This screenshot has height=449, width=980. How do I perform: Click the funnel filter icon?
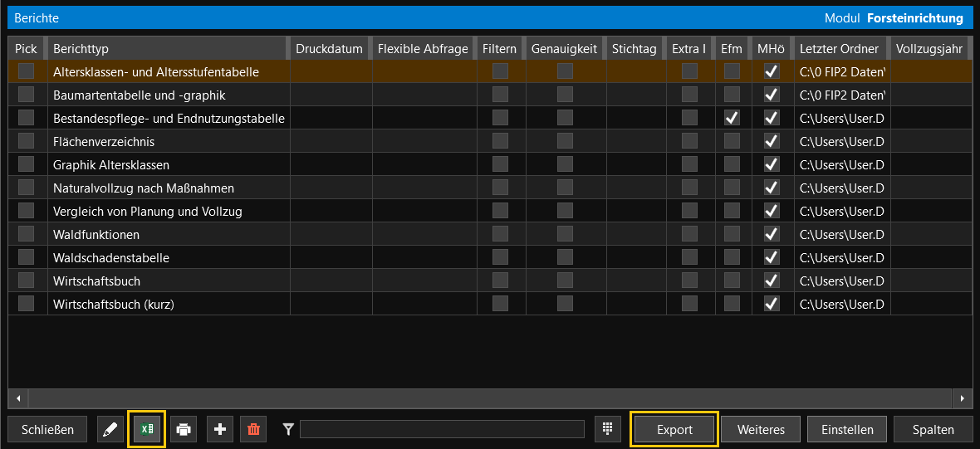click(x=288, y=429)
